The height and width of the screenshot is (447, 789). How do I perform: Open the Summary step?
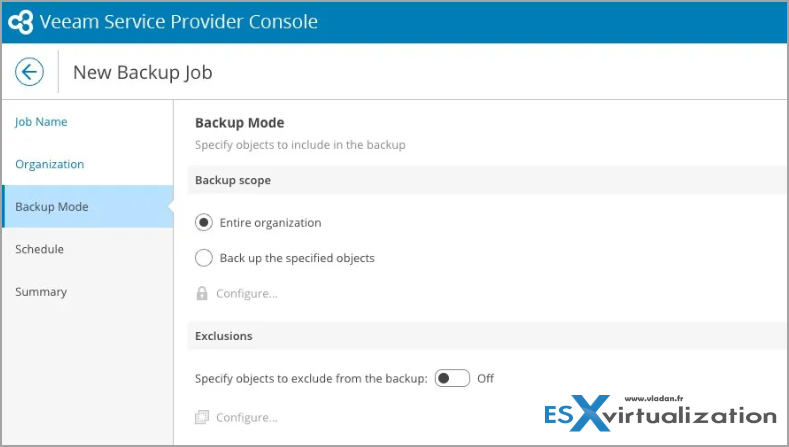point(41,292)
